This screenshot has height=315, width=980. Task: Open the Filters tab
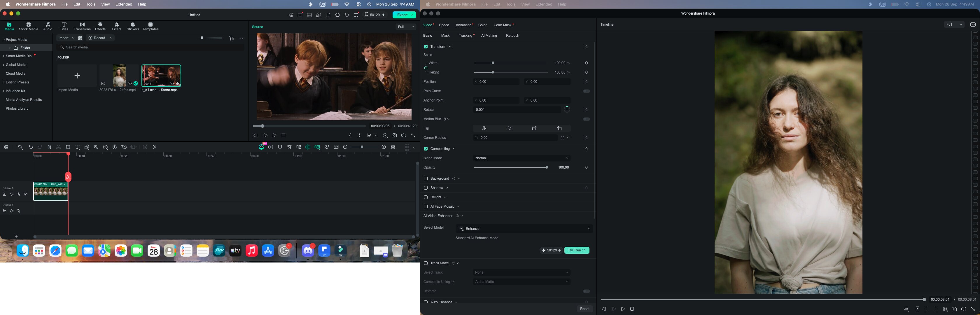(x=116, y=27)
